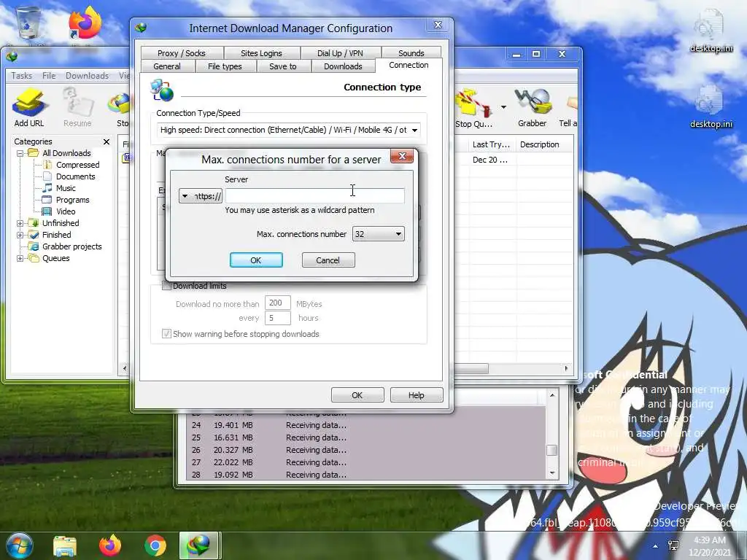Close the Categories pane with X

[107, 142]
